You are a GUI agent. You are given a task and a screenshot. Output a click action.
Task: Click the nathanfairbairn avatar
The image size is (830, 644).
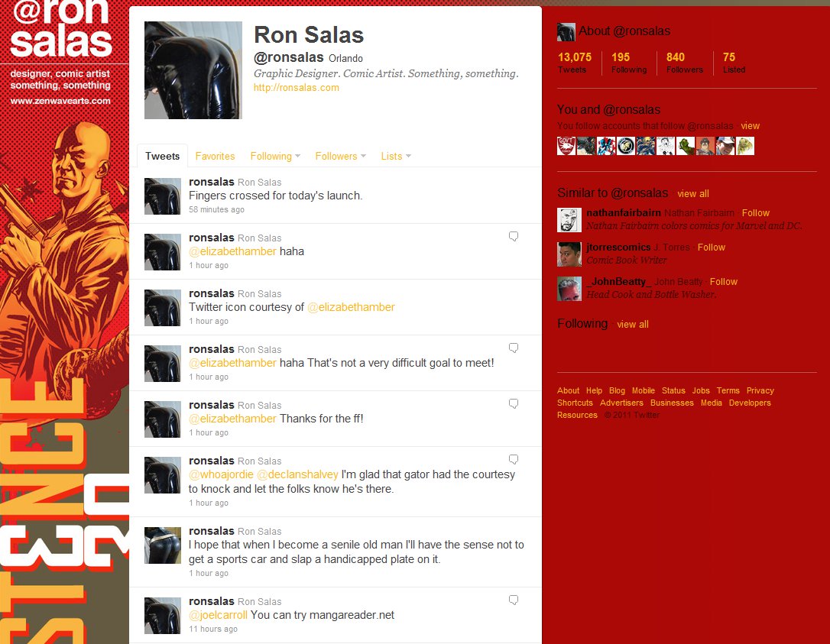[x=569, y=219]
